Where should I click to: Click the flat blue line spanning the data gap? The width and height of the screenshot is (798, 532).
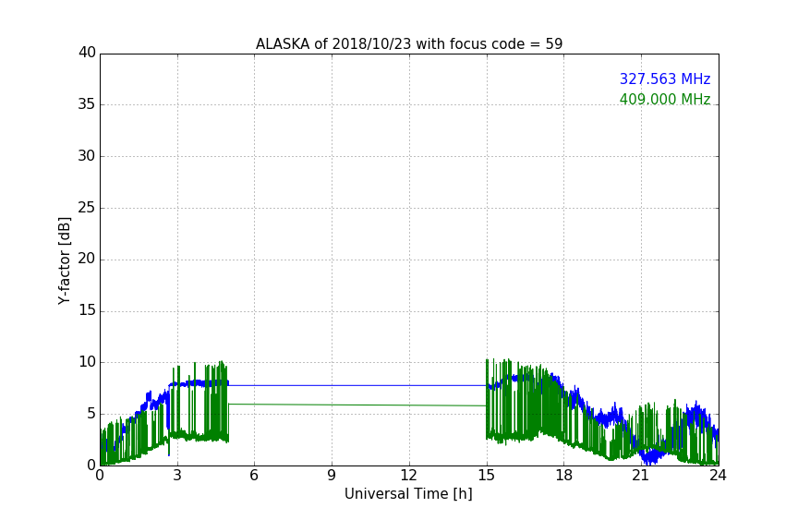357,385
